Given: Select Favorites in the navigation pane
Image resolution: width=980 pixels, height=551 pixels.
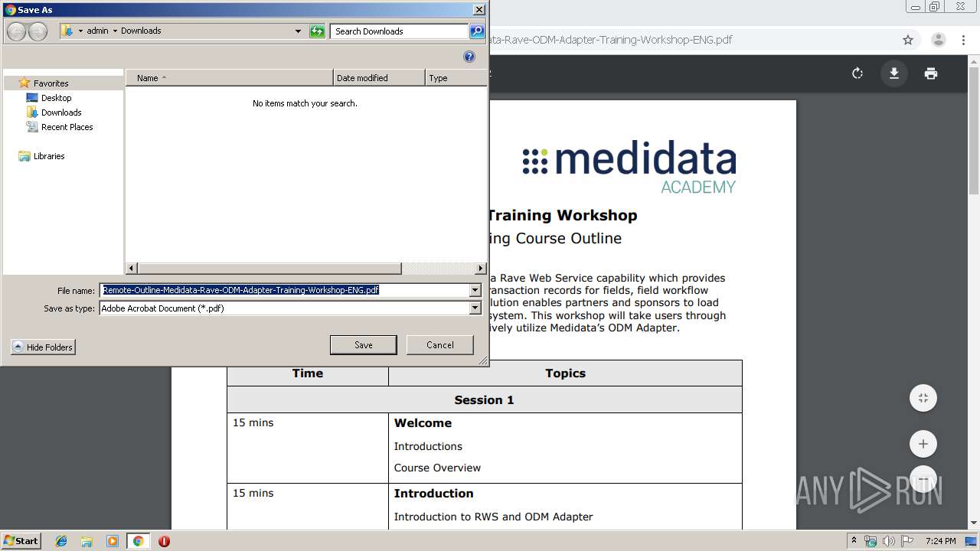Looking at the screenshot, I should (51, 83).
